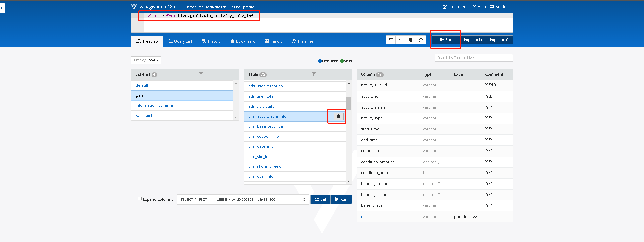Bookmark query with the star icon
The width and height of the screenshot is (644, 242).
[421, 40]
